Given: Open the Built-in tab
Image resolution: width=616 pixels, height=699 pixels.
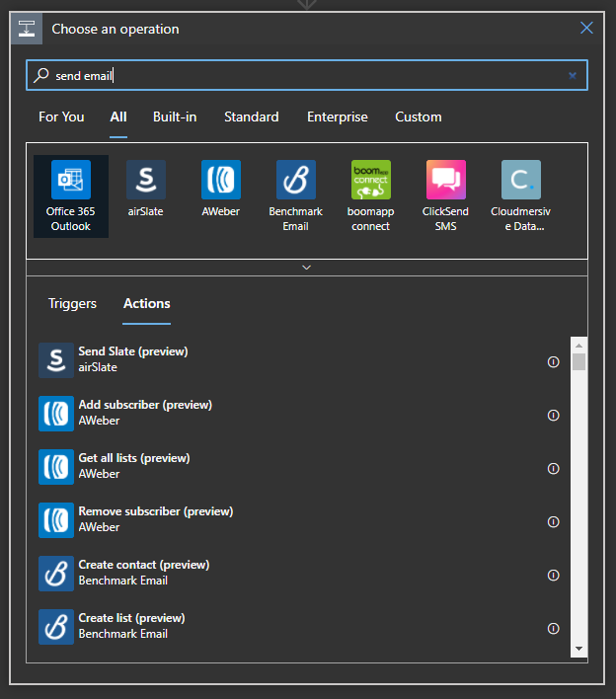Looking at the screenshot, I should click(175, 116).
